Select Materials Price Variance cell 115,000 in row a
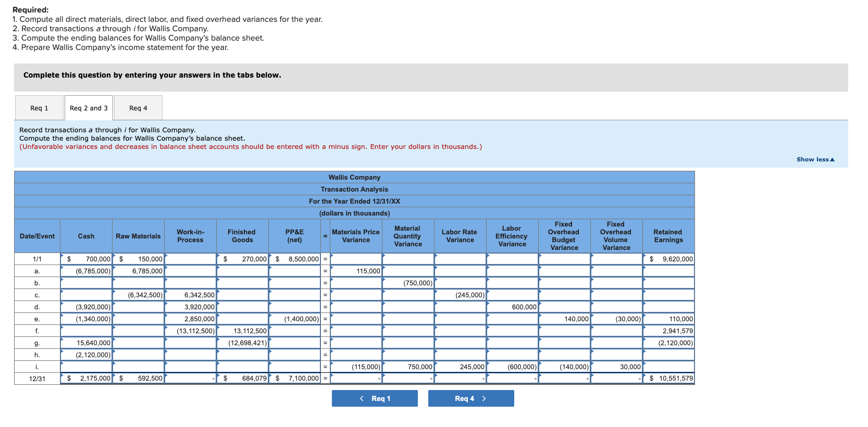The height and width of the screenshot is (427, 868). click(x=356, y=271)
